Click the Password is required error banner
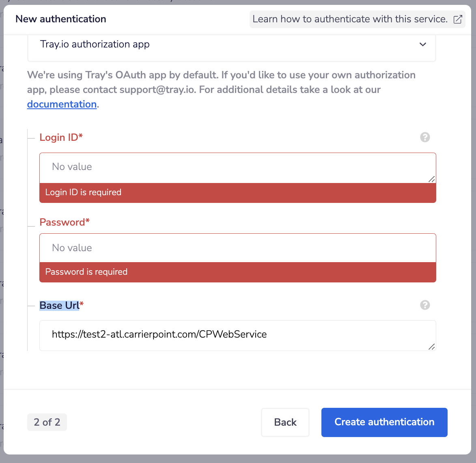 pos(237,272)
